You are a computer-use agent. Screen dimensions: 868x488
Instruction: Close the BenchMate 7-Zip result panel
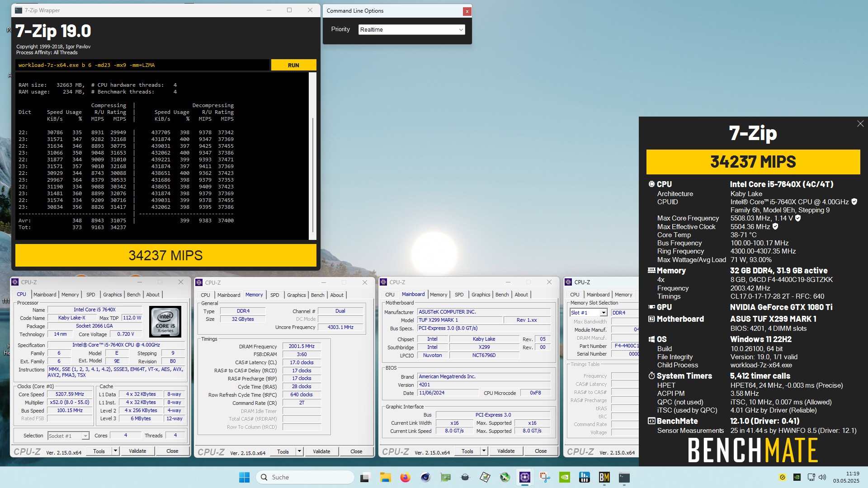click(860, 124)
